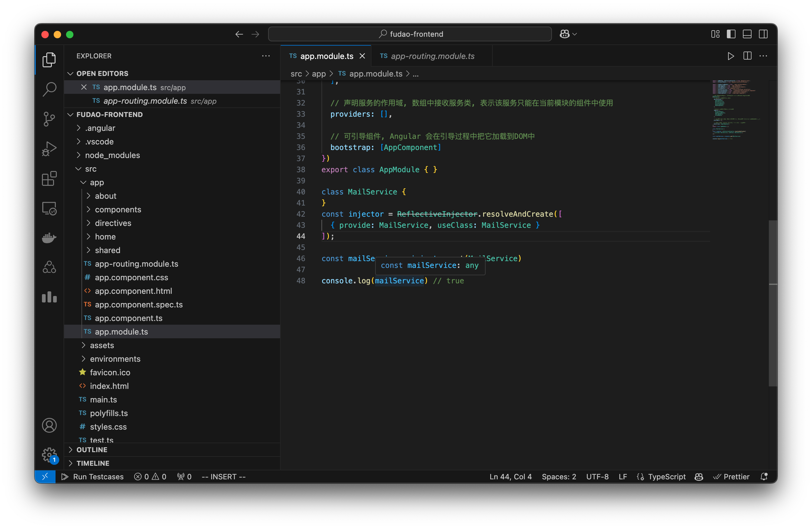Select the Run and Debug icon

point(49,148)
